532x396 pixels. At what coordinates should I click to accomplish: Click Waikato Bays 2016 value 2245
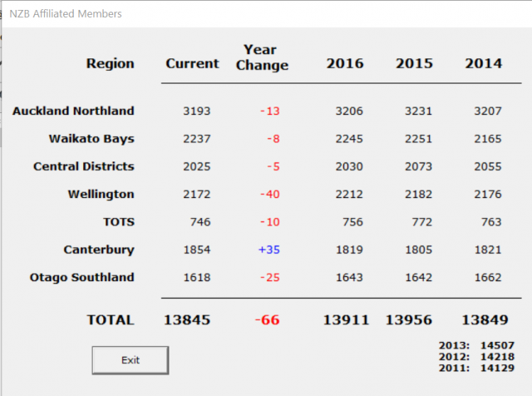pos(349,139)
